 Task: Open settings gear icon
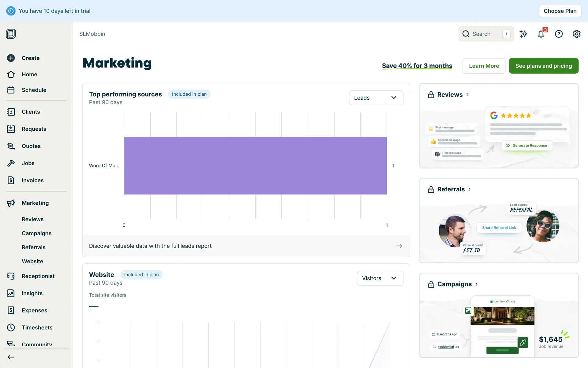[x=576, y=34]
